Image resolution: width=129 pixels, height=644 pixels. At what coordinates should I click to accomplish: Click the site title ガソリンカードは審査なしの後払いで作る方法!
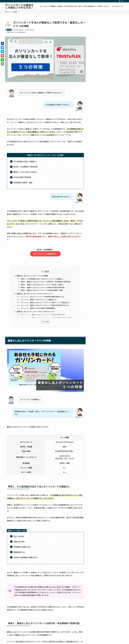[19, 6]
